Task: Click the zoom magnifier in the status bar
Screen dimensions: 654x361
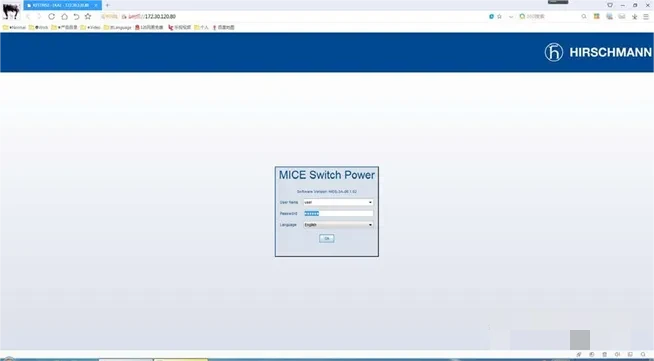Action: 643,354
